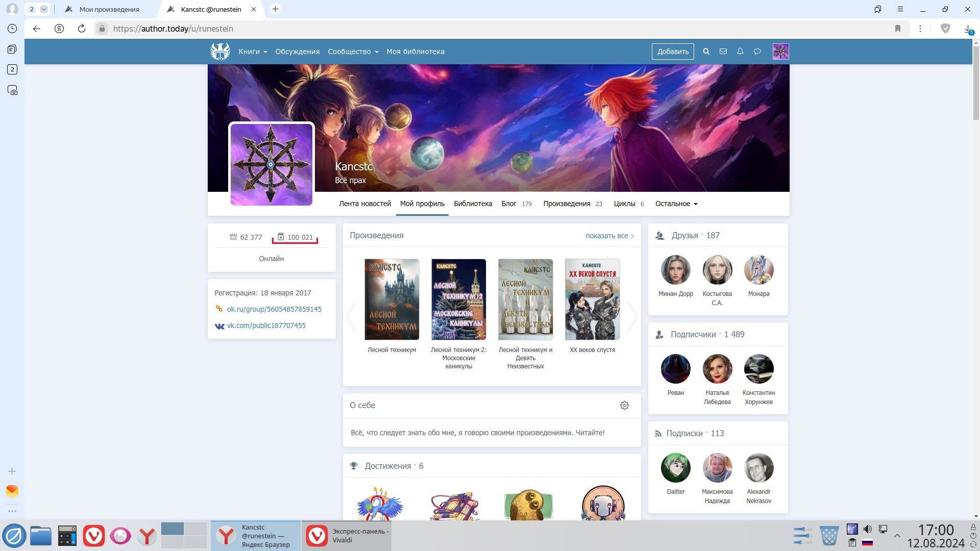Click the site lock icon in address bar
The height and width of the screenshot is (551, 980).
coord(102,29)
